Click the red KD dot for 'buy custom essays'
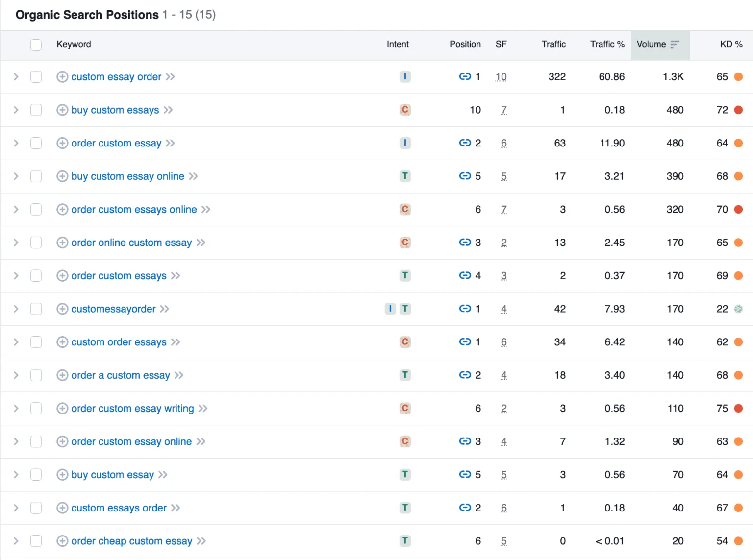 pos(738,110)
